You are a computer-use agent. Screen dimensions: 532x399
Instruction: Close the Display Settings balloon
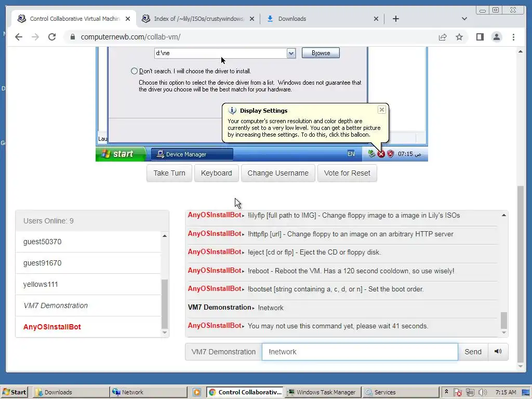pos(382,110)
